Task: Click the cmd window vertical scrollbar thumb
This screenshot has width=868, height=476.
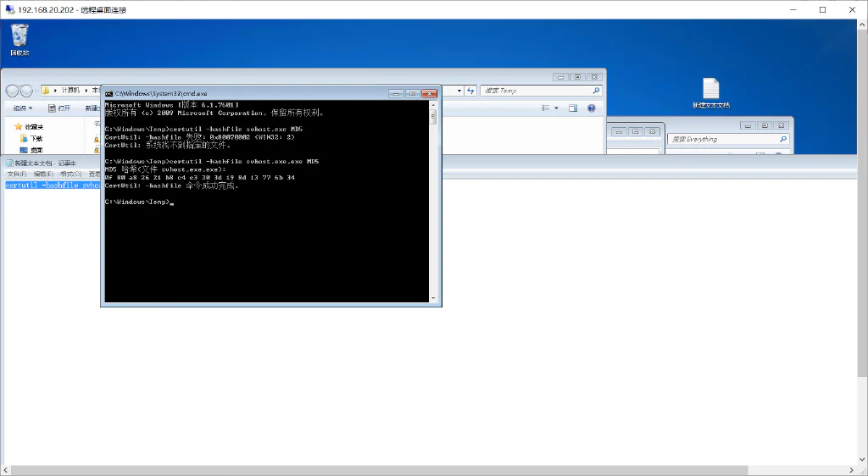Action: coord(433,117)
